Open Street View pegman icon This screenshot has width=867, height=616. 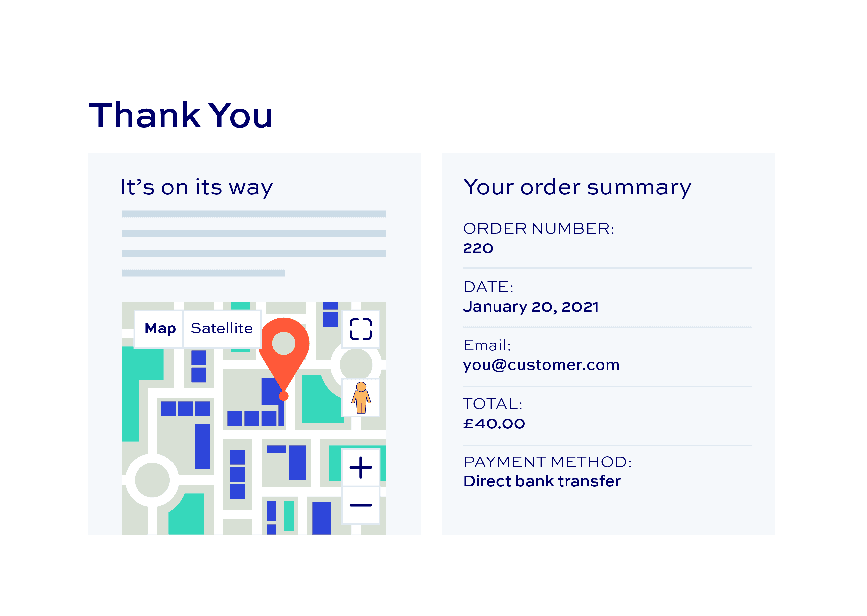(360, 398)
